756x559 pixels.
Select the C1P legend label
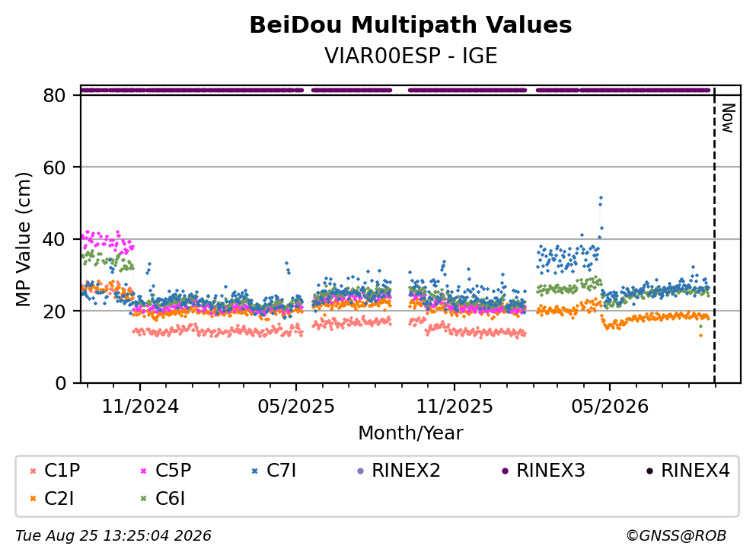point(62,470)
